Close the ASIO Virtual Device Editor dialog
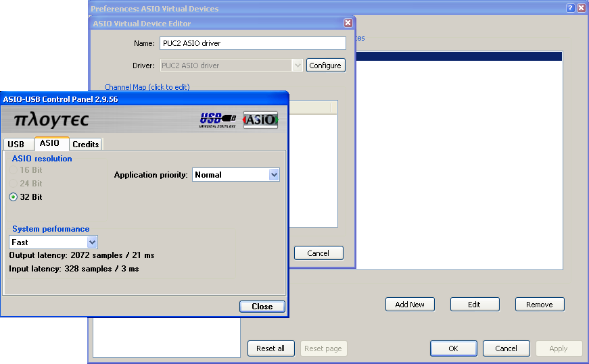This screenshot has height=364, width=589. click(348, 23)
